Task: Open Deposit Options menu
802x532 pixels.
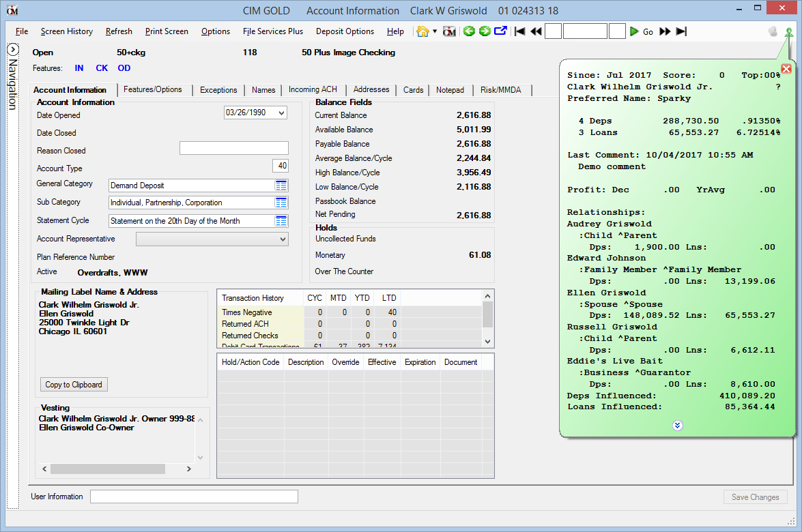Action: click(x=345, y=31)
